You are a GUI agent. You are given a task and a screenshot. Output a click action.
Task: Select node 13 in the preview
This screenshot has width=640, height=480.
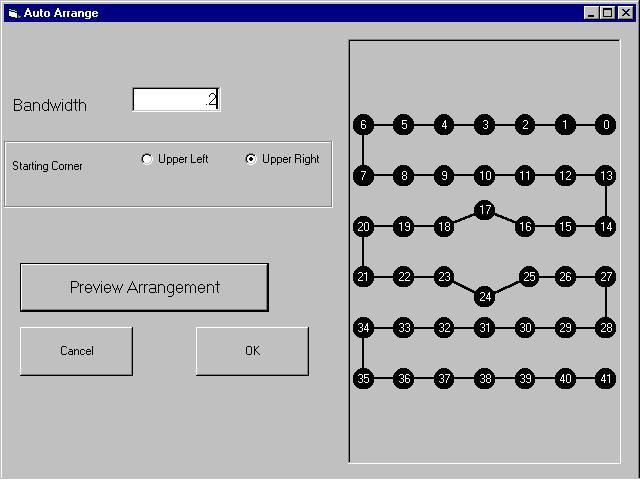click(606, 176)
